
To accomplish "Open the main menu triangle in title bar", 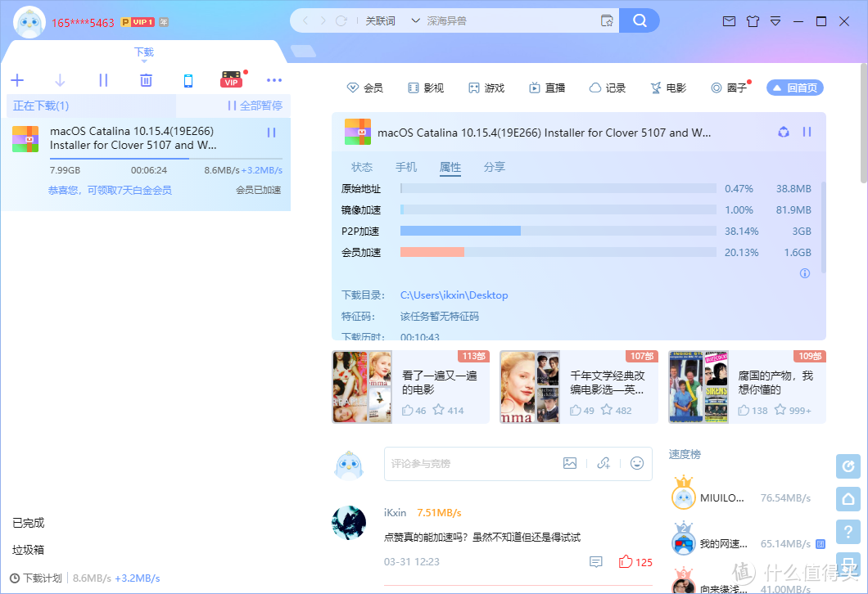I will coord(775,22).
